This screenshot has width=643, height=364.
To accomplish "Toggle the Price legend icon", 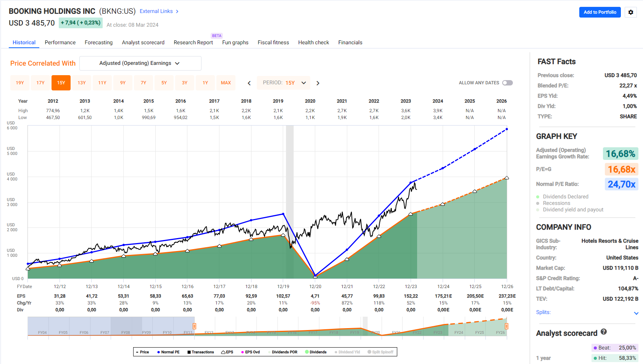I will click(x=137, y=352).
